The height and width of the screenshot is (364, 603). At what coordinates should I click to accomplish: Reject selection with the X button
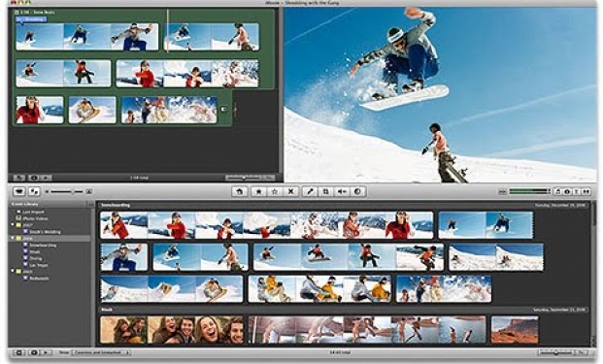pyautogui.click(x=290, y=191)
